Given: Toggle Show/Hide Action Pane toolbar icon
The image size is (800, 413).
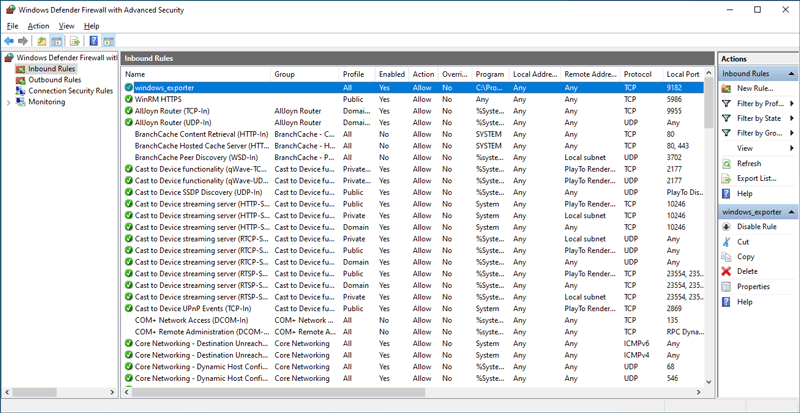Looking at the screenshot, I should pyautogui.click(x=108, y=41).
